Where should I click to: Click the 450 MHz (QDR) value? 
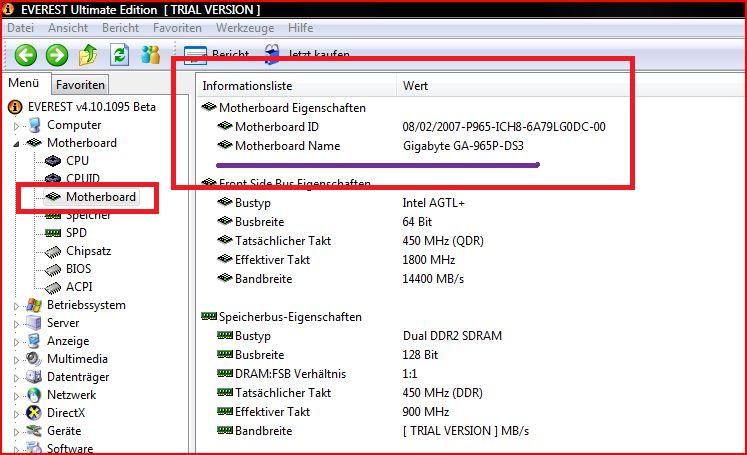point(443,241)
